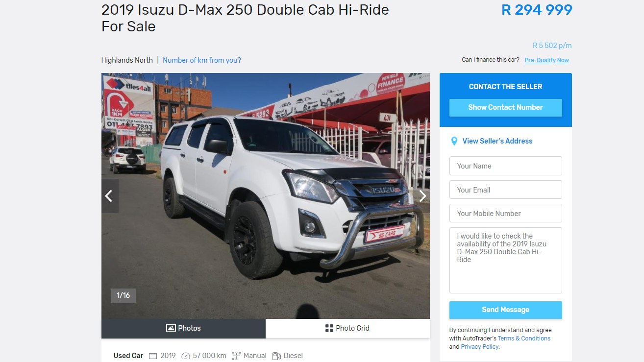
Task: Focus the Your Name input field
Action: [505, 166]
